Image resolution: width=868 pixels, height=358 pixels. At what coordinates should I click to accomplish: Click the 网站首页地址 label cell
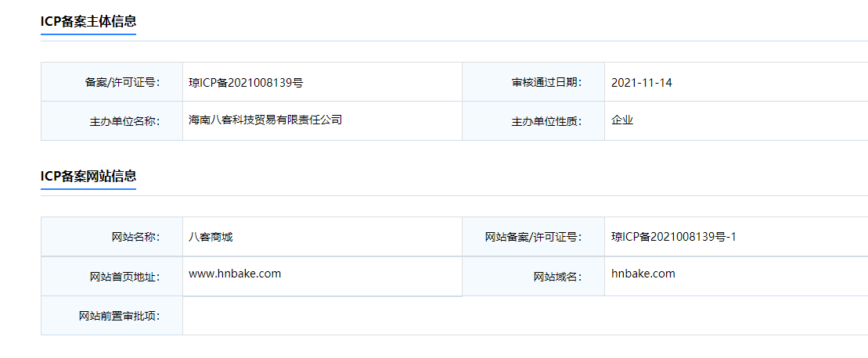[x=112, y=276]
